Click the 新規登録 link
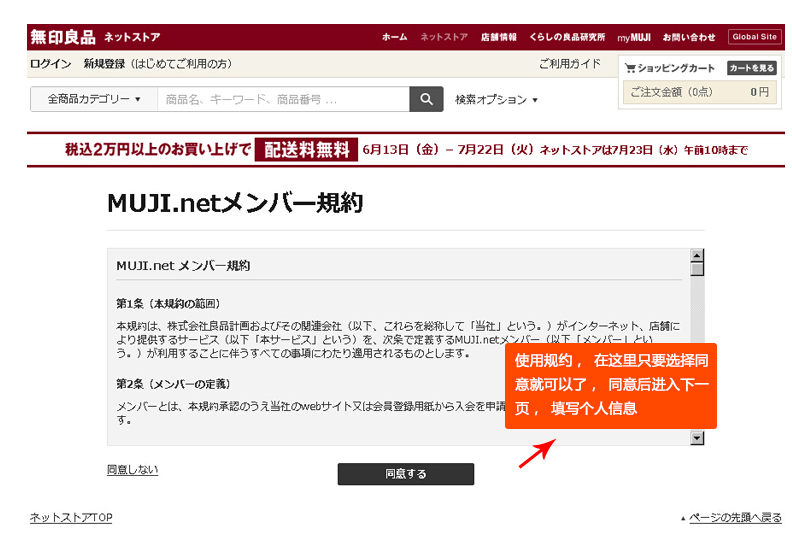Image resolution: width=792 pixels, height=540 pixels. 104,64
